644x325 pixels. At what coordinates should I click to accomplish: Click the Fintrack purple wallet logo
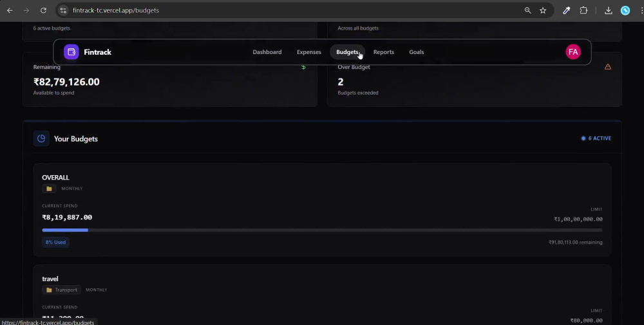71,52
